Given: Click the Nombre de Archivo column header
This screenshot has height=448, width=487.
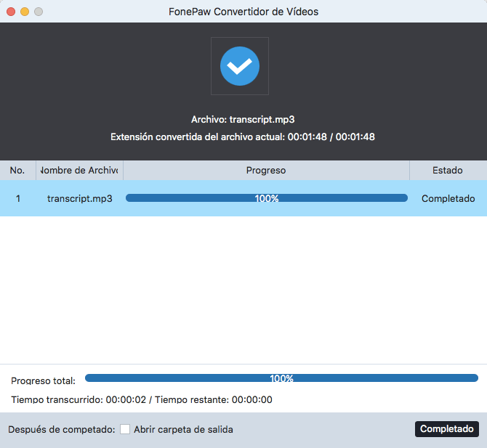Looking at the screenshot, I should pyautogui.click(x=79, y=170).
